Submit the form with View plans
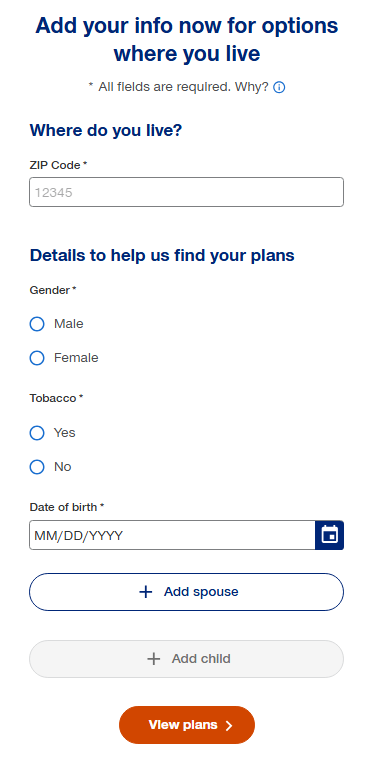 pos(187,725)
